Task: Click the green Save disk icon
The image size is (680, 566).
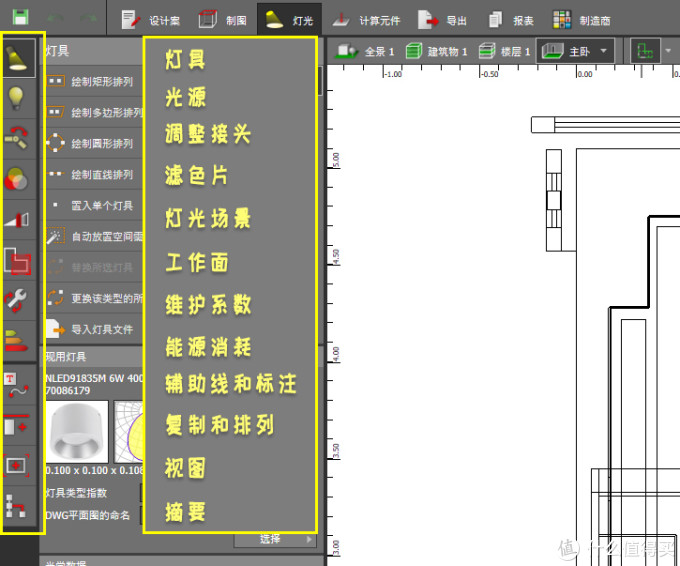Action: pos(20,19)
